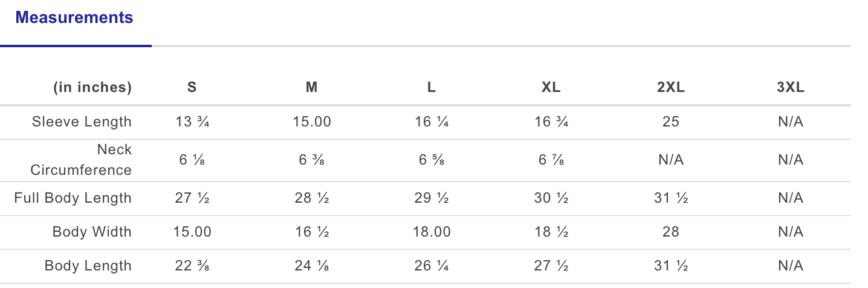
Task: Click the Sleeve Length row label
Action: 82,122
